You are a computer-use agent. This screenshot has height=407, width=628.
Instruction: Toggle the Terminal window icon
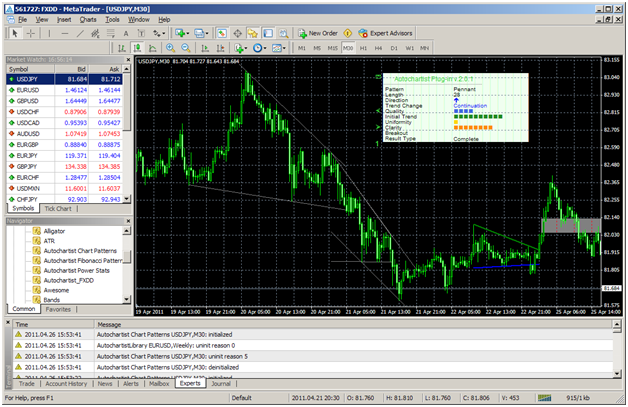268,33
